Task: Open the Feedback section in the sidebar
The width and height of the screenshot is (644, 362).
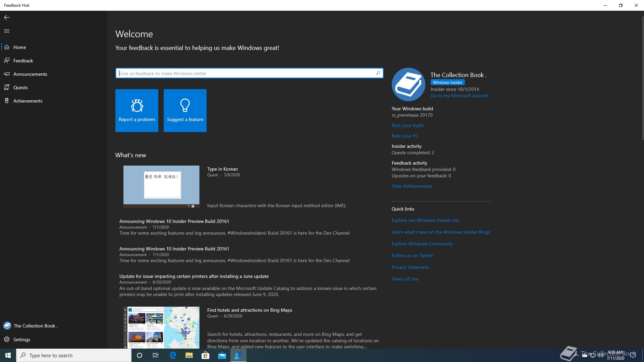Action: click(x=54, y=61)
